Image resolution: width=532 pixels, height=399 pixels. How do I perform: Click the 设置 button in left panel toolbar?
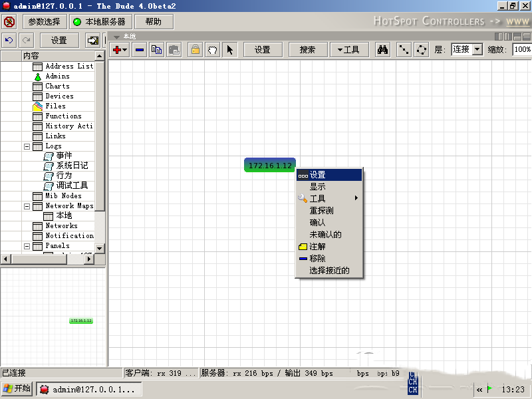coord(59,41)
